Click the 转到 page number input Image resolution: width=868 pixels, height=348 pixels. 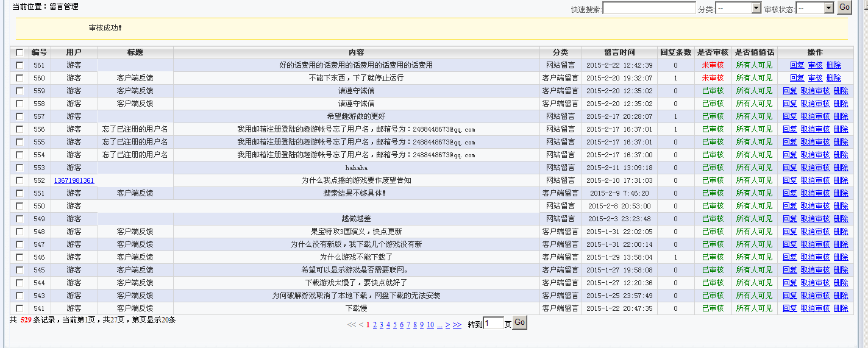coord(494,323)
